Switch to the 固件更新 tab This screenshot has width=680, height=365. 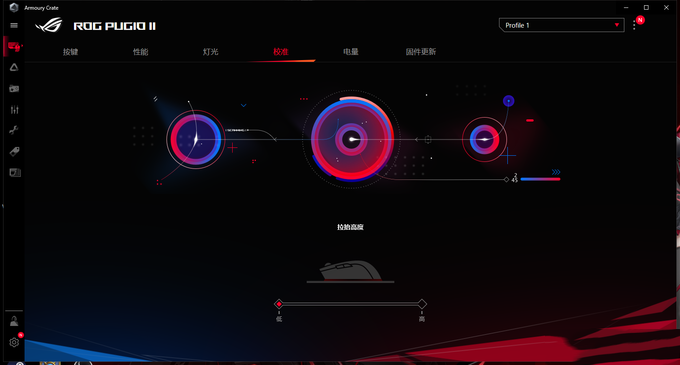point(421,52)
